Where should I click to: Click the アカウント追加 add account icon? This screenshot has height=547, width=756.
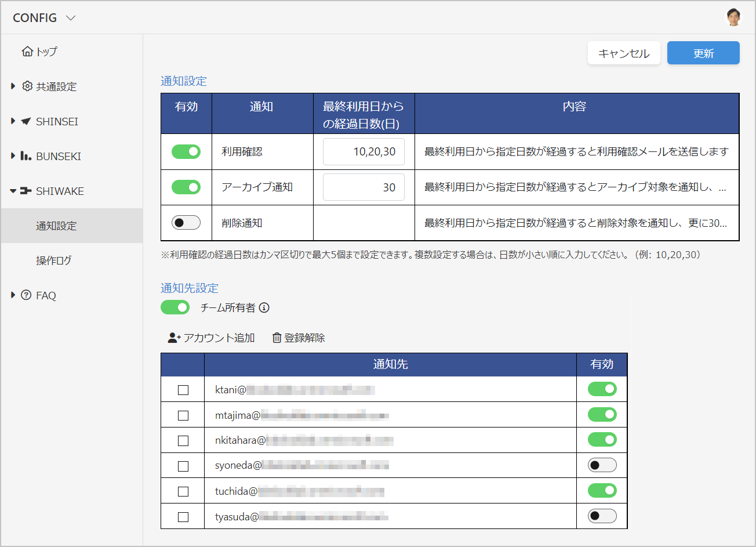(x=175, y=338)
